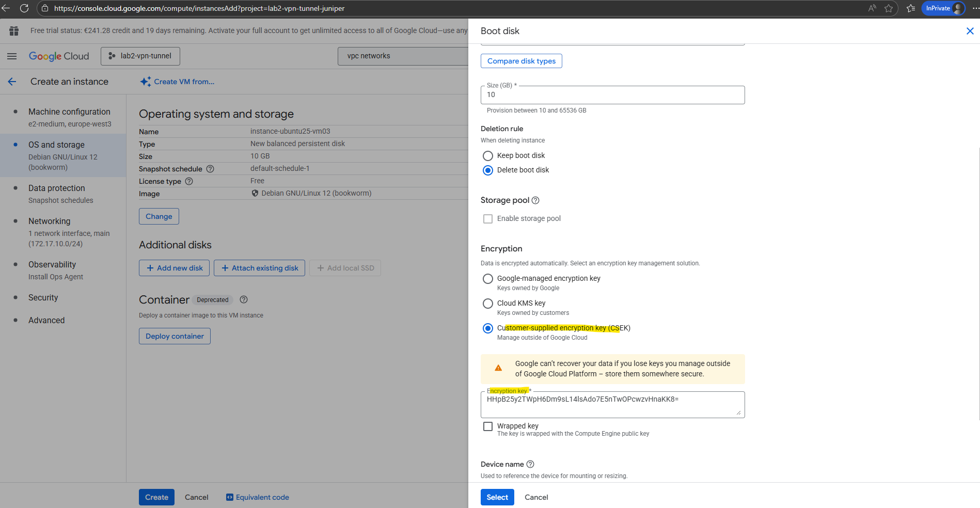This screenshot has width=980, height=508.
Task: Click the sparkle icon of Create VM from
Action: click(x=146, y=82)
